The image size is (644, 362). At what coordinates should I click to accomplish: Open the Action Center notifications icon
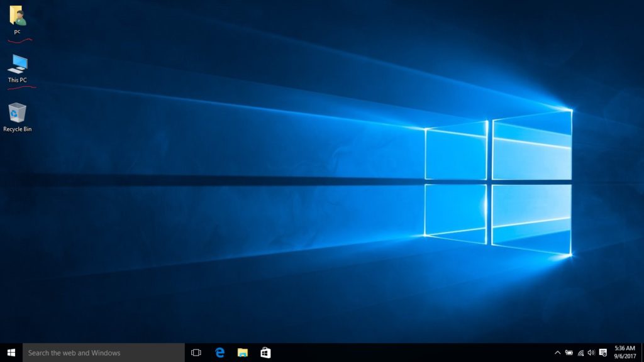(x=603, y=353)
